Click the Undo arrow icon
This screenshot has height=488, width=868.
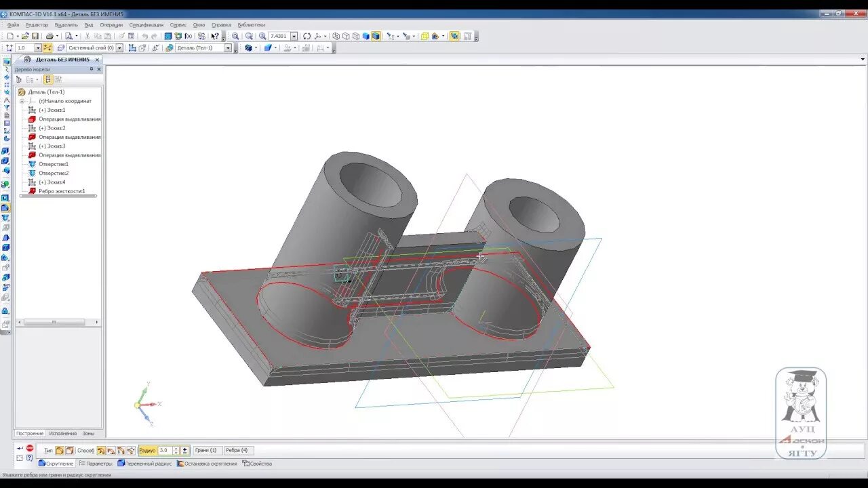(144, 36)
